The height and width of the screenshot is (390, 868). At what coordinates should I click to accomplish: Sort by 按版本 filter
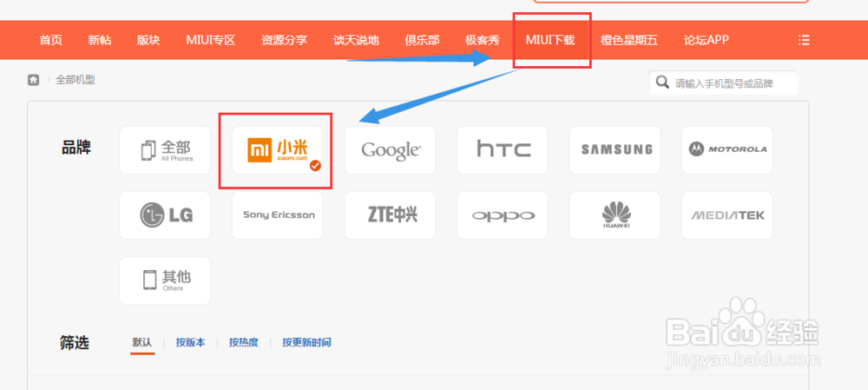190,342
